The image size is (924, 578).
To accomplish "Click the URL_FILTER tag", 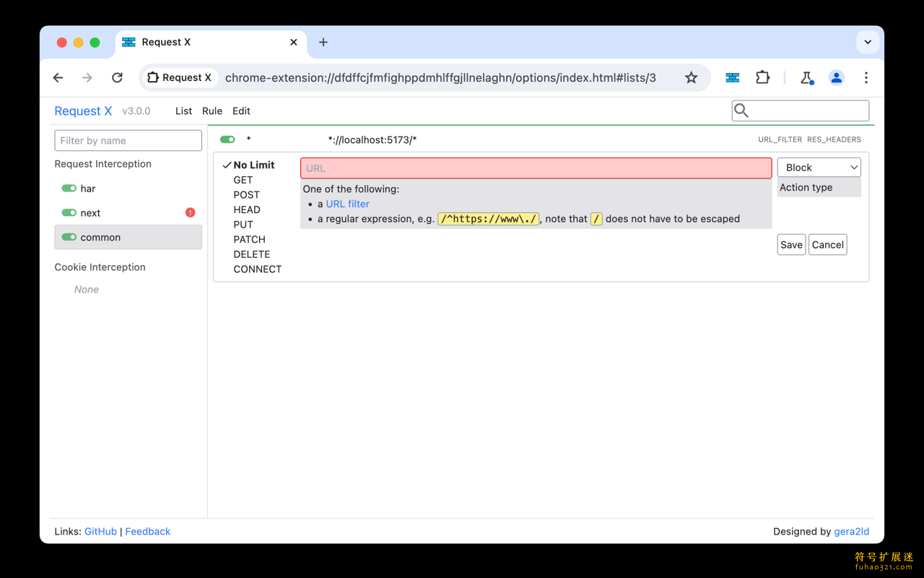I will click(x=780, y=139).
